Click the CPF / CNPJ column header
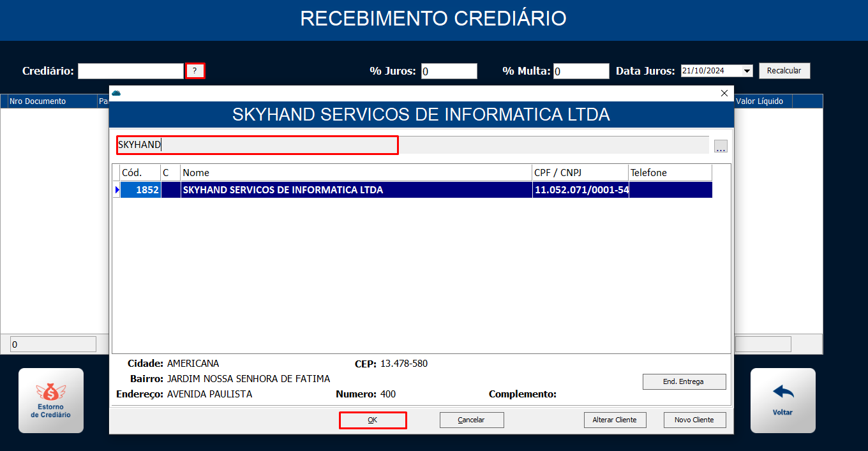 (x=580, y=173)
